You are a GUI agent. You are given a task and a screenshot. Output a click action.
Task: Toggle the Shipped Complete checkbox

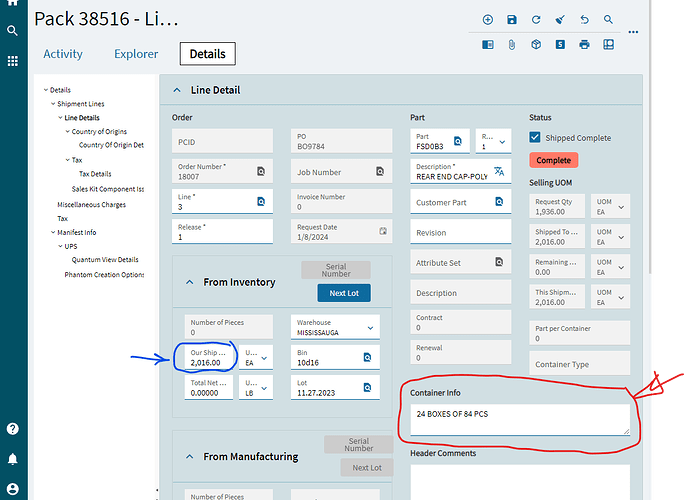(x=535, y=137)
